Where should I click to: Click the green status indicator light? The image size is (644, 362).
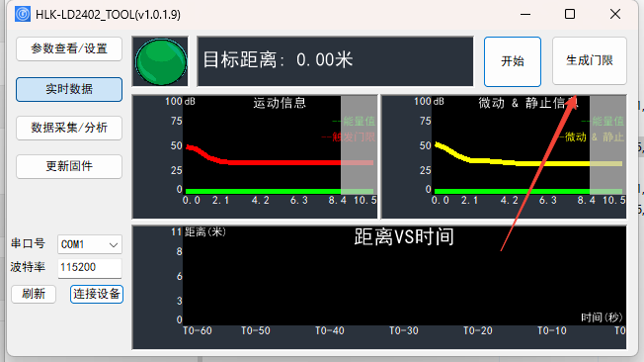161,61
